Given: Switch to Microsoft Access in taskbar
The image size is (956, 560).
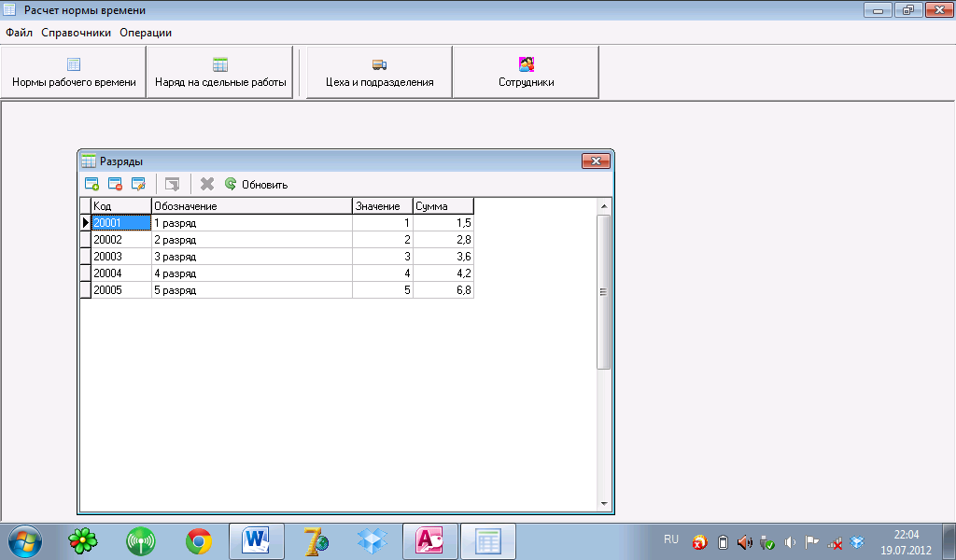Looking at the screenshot, I should point(429,541).
